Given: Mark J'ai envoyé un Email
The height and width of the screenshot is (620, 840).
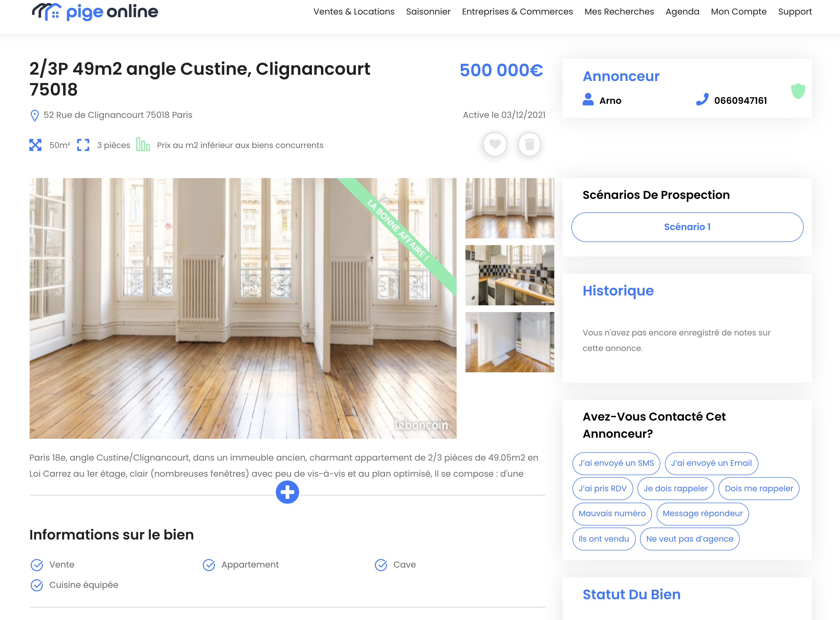Looking at the screenshot, I should (711, 463).
